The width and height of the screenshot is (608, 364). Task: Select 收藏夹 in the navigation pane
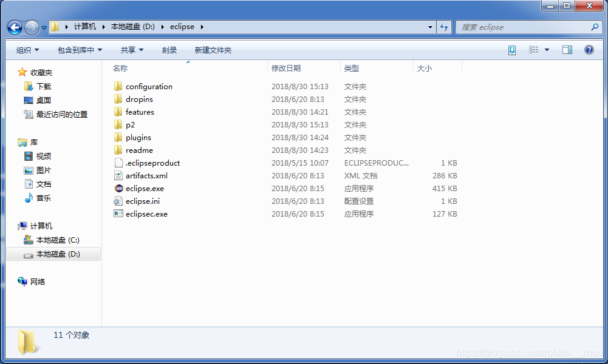pos(41,72)
